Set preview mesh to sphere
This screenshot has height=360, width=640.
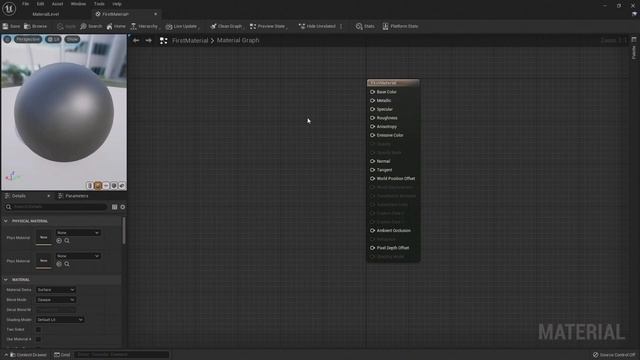[98, 186]
